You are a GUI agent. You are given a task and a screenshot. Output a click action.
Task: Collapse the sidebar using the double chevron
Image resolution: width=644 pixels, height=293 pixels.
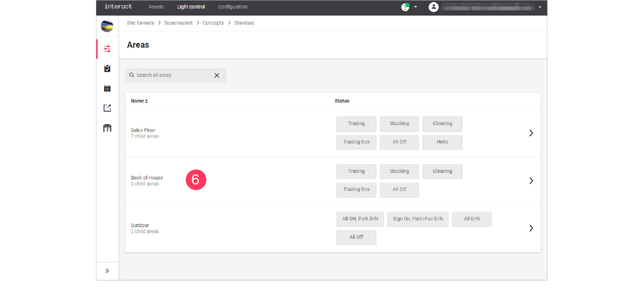click(x=107, y=270)
